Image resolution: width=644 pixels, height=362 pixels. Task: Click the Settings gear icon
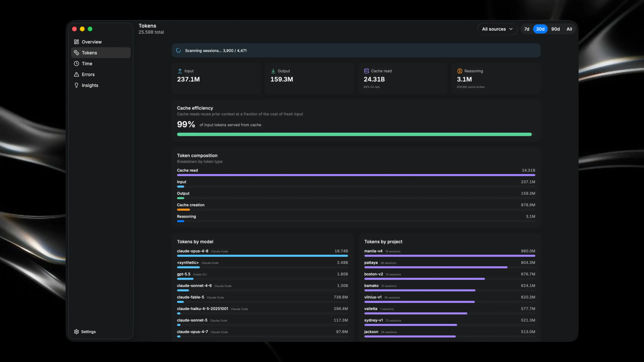76,331
